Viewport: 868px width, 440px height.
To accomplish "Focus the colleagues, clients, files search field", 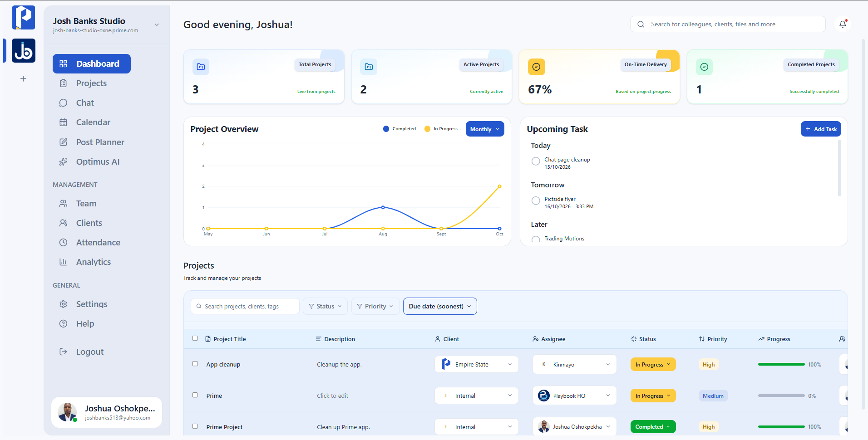I will (728, 24).
